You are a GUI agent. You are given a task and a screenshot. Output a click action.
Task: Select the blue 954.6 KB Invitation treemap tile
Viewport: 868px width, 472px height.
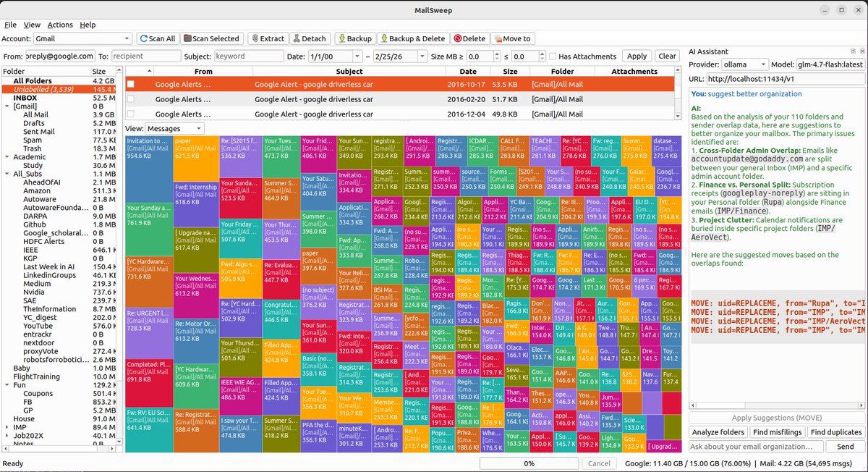click(x=149, y=169)
